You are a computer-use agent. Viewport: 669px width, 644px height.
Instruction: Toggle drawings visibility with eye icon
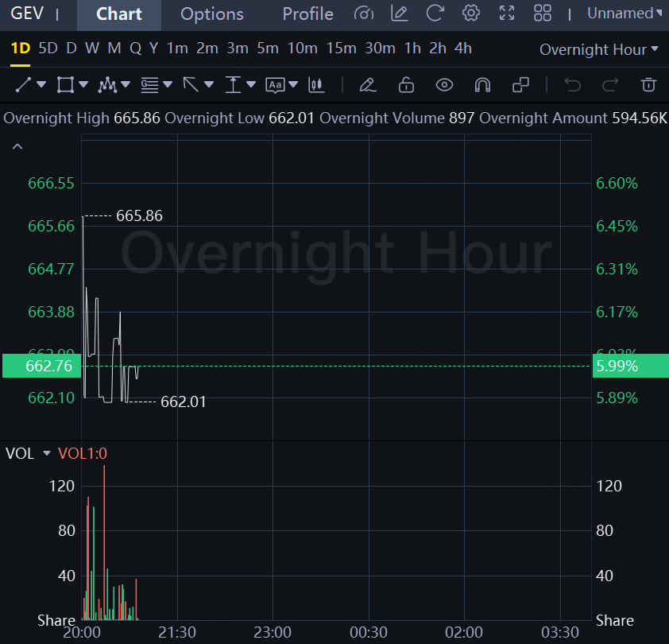coord(444,84)
